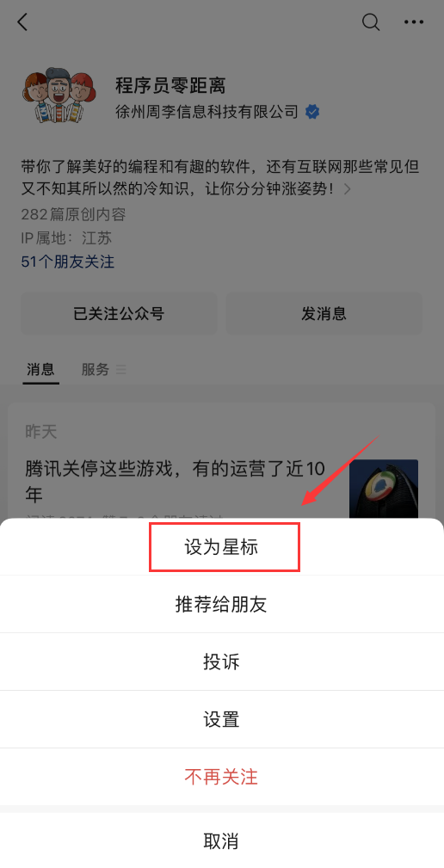Open article 腾讯关停这些游戏

tap(175, 482)
